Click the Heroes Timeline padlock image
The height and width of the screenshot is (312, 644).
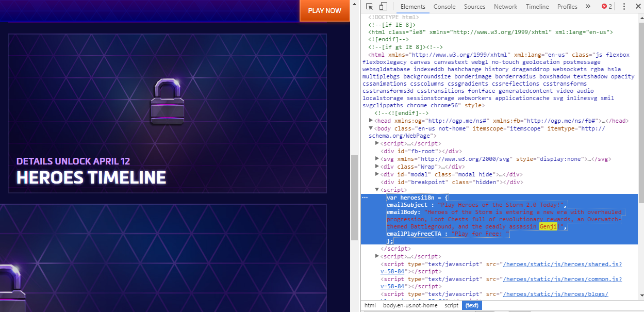[x=168, y=101]
